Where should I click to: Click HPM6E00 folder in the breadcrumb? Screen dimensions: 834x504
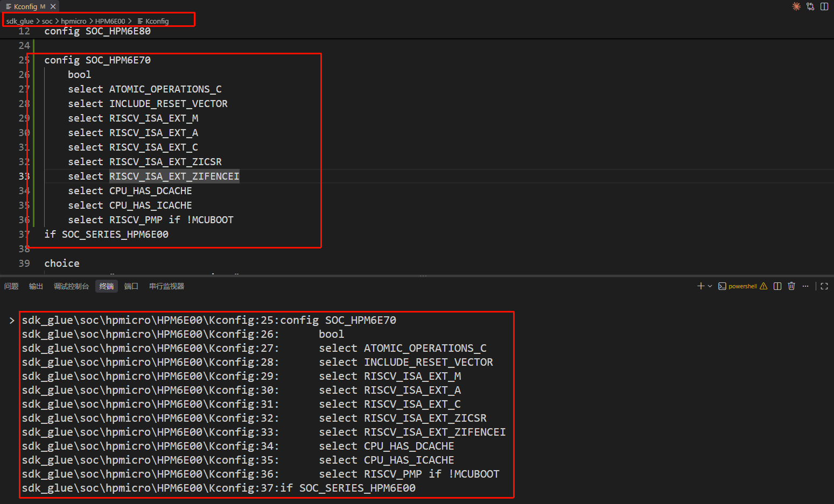[110, 22]
